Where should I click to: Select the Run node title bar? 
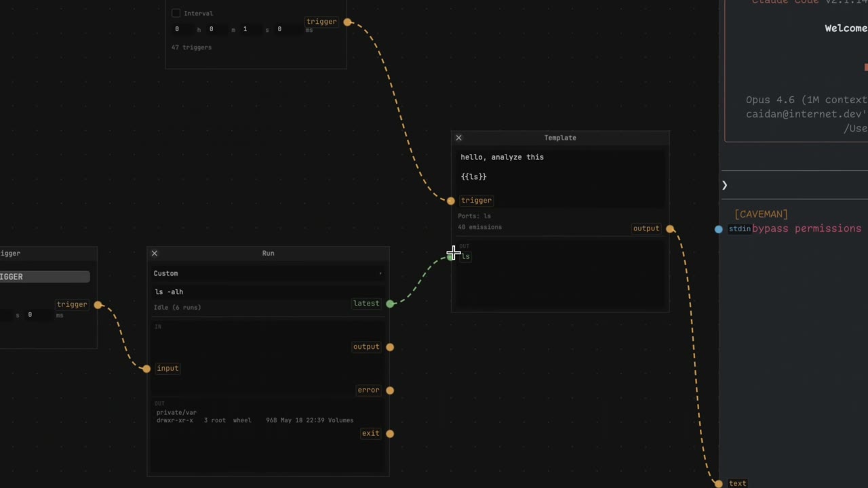click(268, 253)
